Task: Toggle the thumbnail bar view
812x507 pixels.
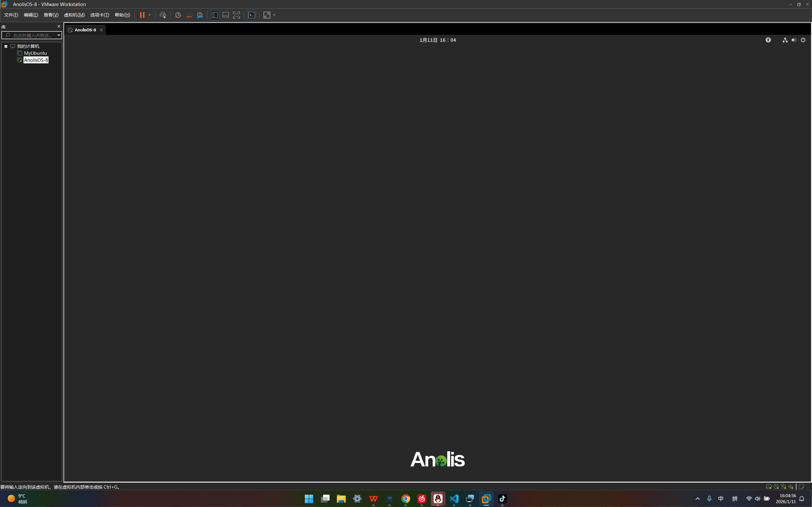Action: click(x=226, y=15)
